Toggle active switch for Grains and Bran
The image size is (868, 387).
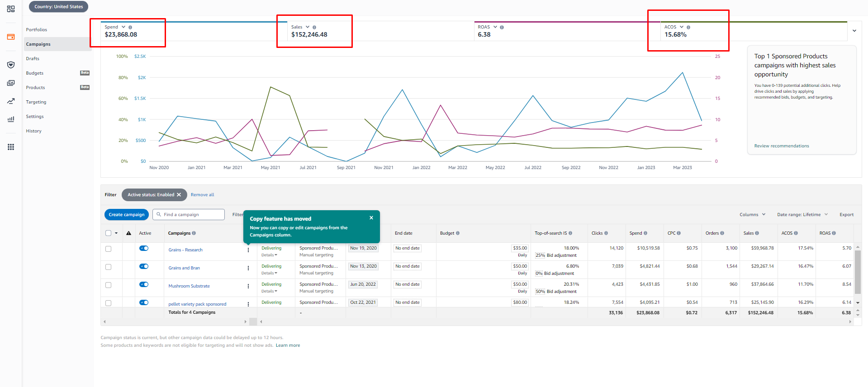coord(144,266)
